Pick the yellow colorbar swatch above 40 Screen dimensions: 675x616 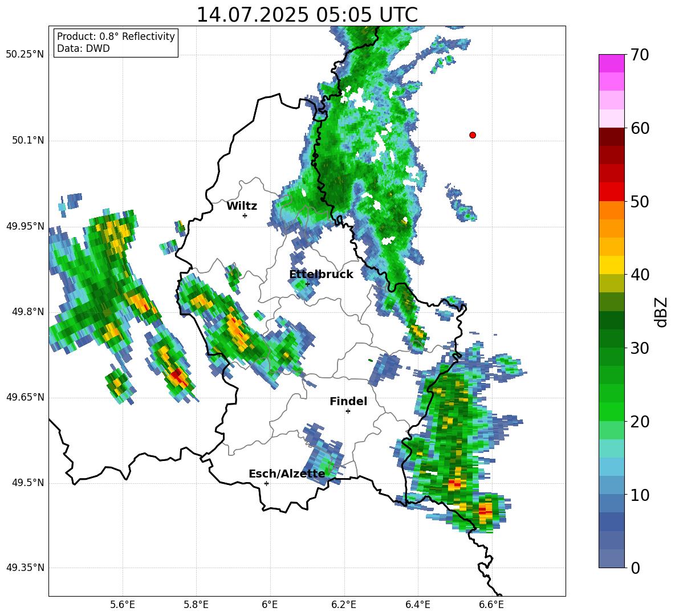coord(611,265)
